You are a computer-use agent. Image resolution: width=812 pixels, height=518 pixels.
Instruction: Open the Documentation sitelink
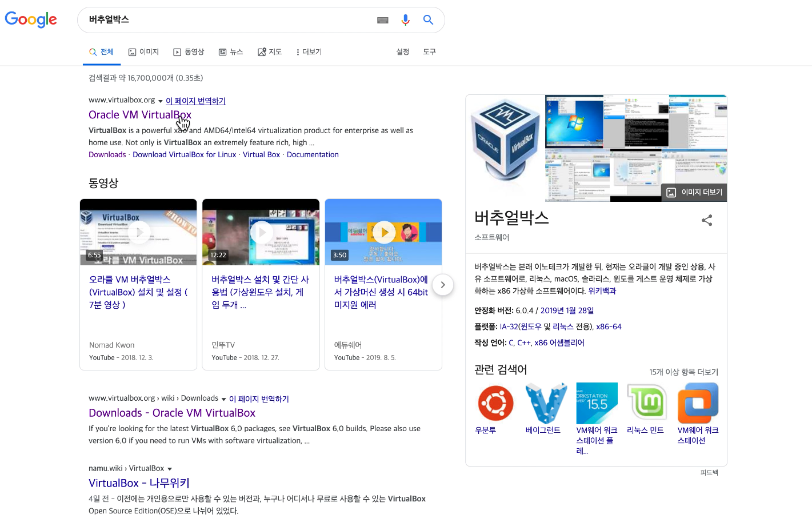[x=313, y=155]
